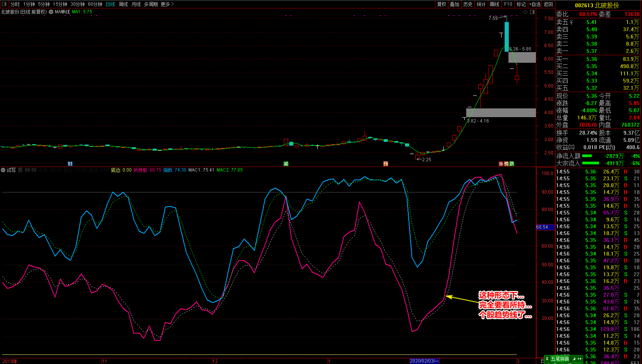Click the 2020/02/03 date marker on timeline
This screenshot has width=642, height=364.
pyautogui.click(x=424, y=361)
